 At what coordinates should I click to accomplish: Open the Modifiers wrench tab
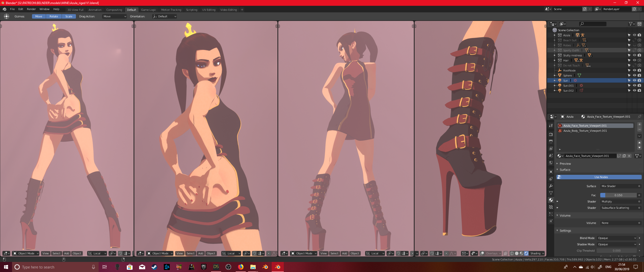click(551, 186)
